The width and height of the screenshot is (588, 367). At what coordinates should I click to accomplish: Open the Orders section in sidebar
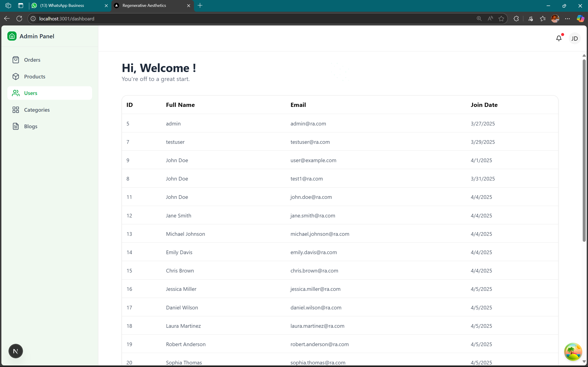click(32, 60)
